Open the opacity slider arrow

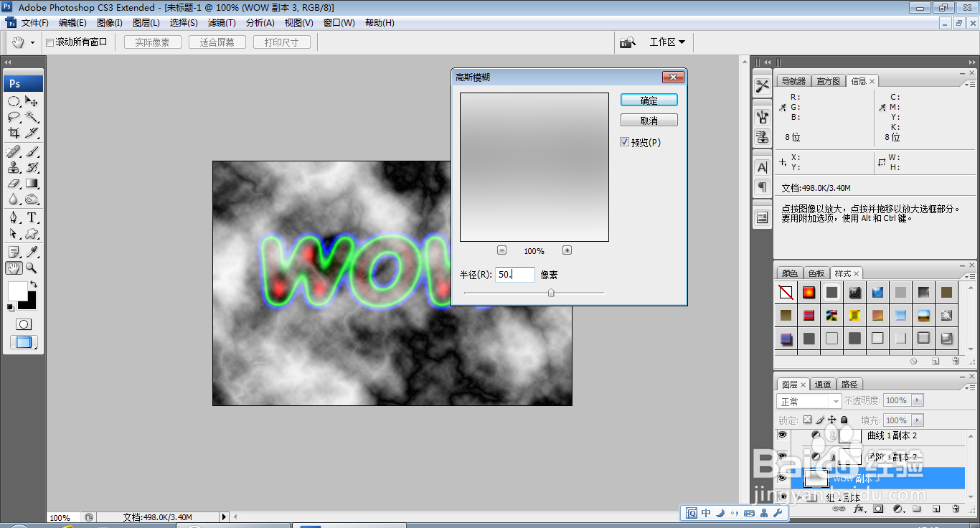point(918,400)
